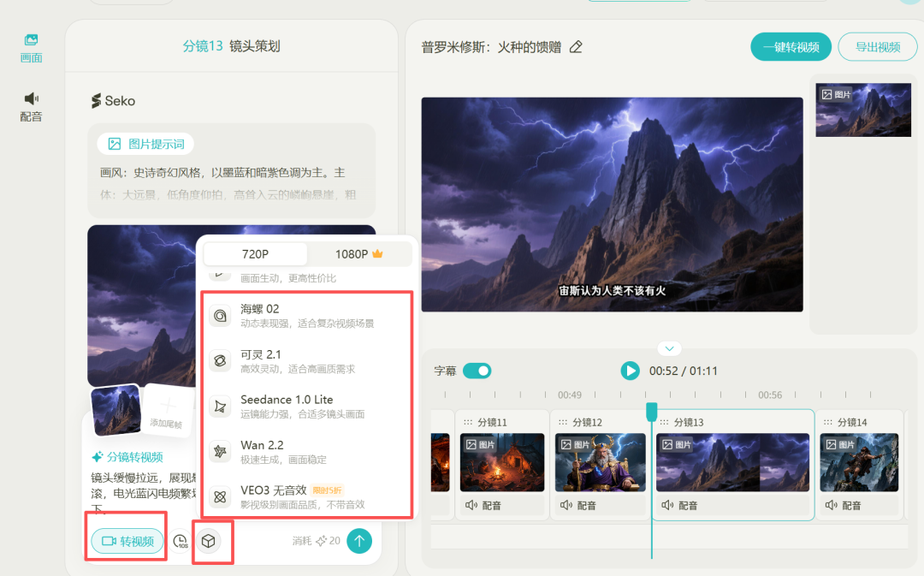Choose the 可灵 2.1 model icon

219,360
